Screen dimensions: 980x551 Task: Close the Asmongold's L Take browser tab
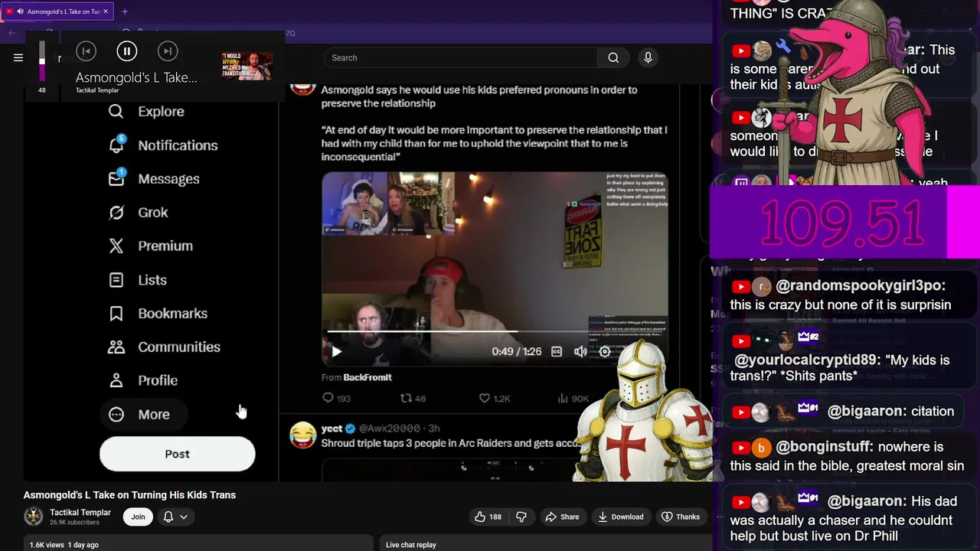106,11
